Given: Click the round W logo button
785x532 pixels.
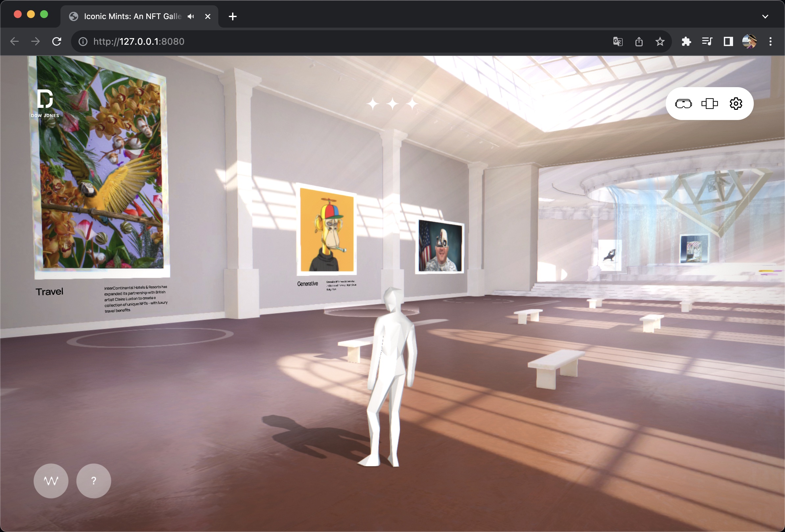Looking at the screenshot, I should point(51,481).
